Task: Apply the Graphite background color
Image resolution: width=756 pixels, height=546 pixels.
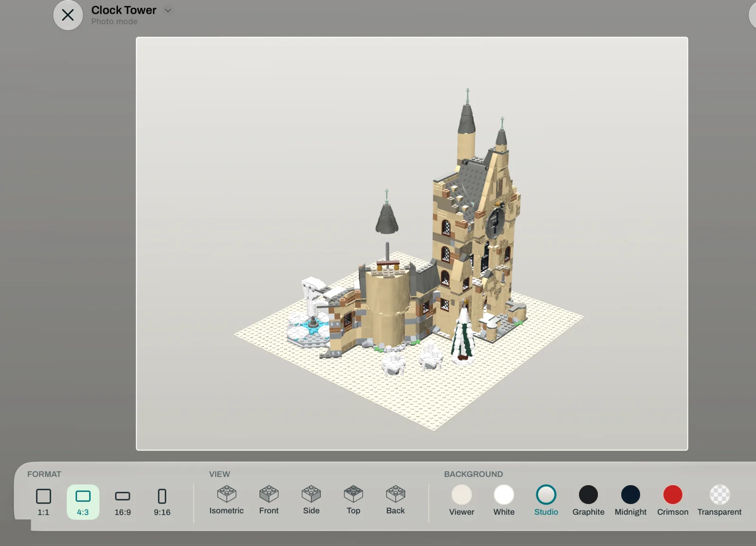Action: coord(588,495)
